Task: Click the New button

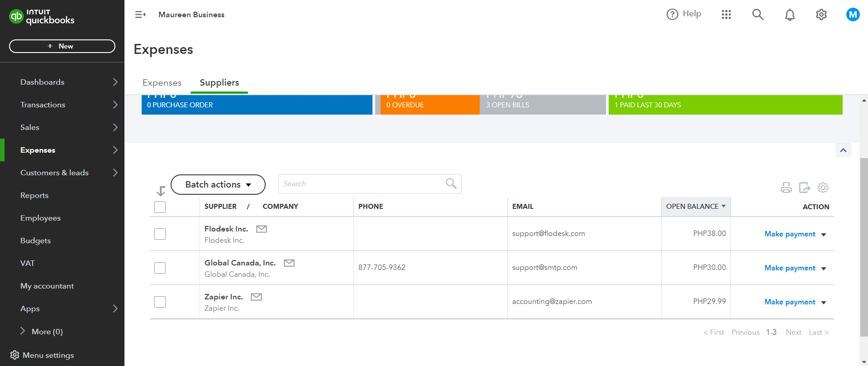Action: click(x=62, y=46)
